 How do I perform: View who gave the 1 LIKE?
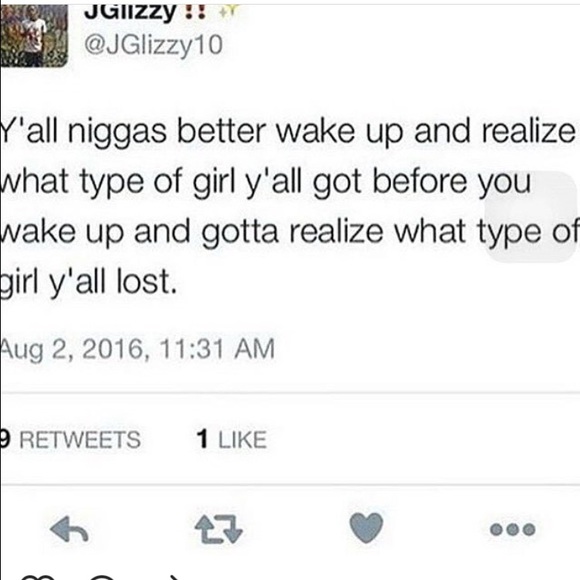[232, 439]
